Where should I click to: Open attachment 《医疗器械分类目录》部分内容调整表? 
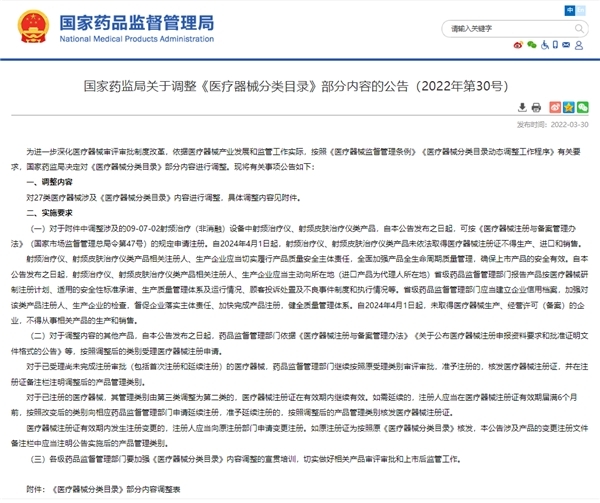point(116,489)
